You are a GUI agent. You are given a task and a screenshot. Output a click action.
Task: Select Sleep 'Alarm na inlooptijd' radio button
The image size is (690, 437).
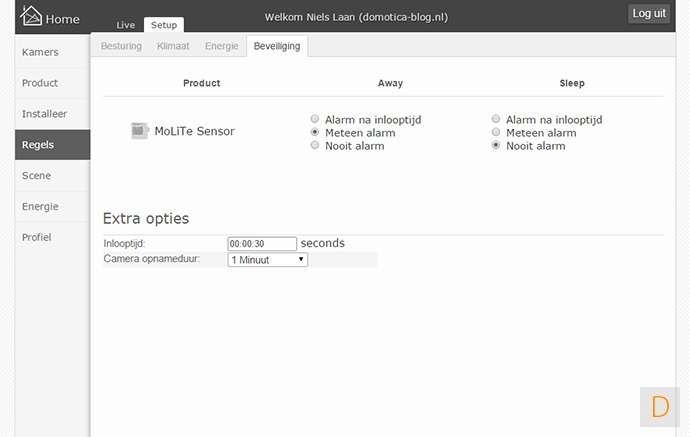(496, 119)
